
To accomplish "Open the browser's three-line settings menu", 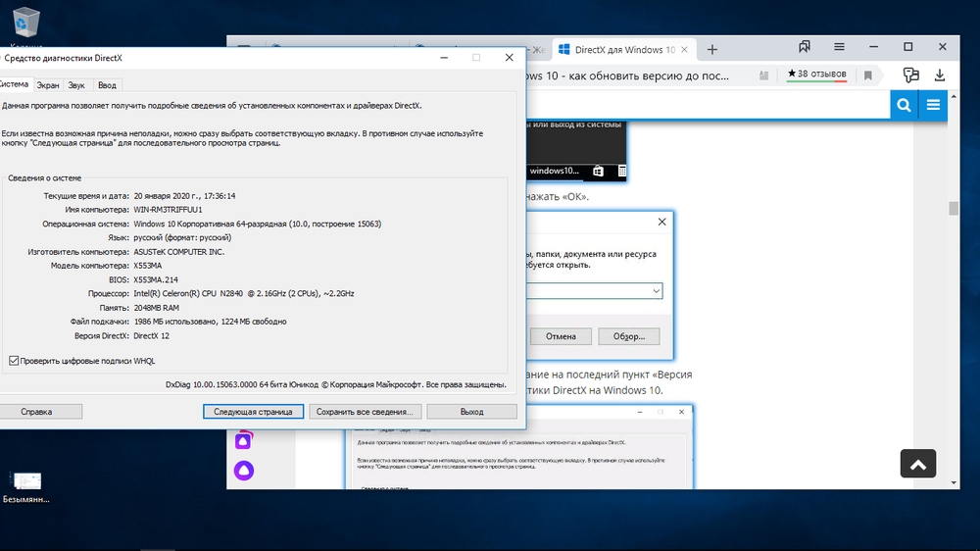I will pyautogui.click(x=839, y=48).
